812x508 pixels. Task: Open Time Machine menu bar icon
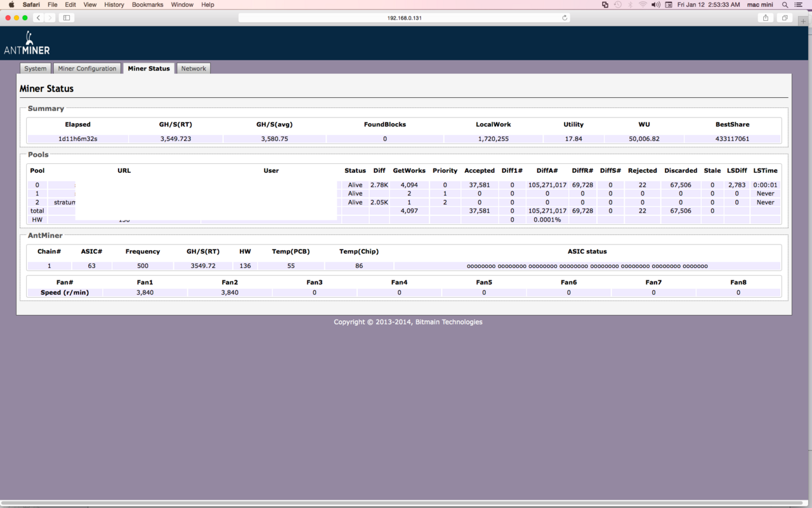coord(618,4)
